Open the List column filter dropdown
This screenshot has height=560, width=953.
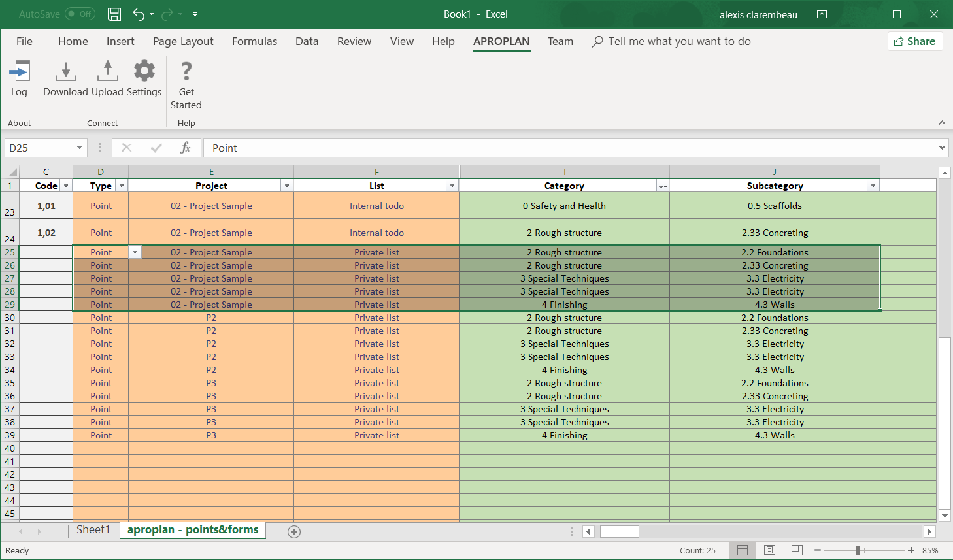[x=452, y=186]
